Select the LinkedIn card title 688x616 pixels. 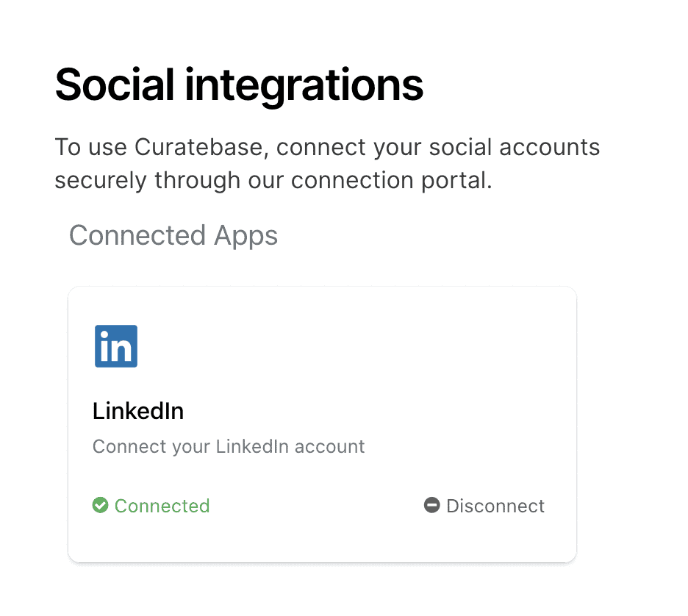point(138,411)
